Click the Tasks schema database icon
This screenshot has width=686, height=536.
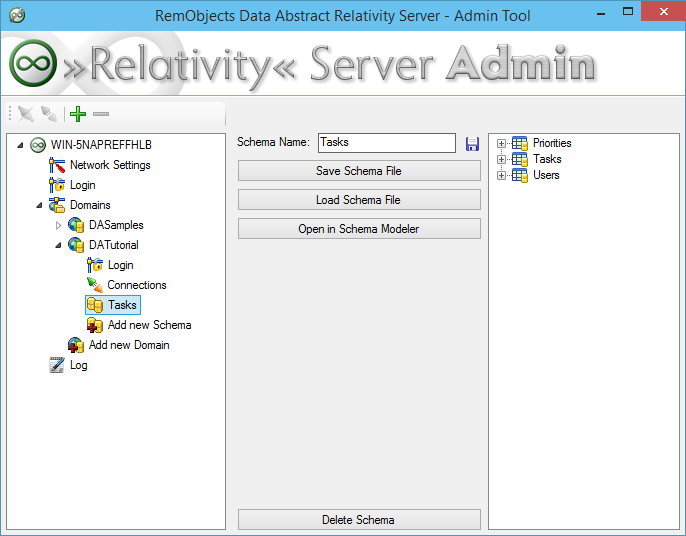pyautogui.click(x=95, y=305)
